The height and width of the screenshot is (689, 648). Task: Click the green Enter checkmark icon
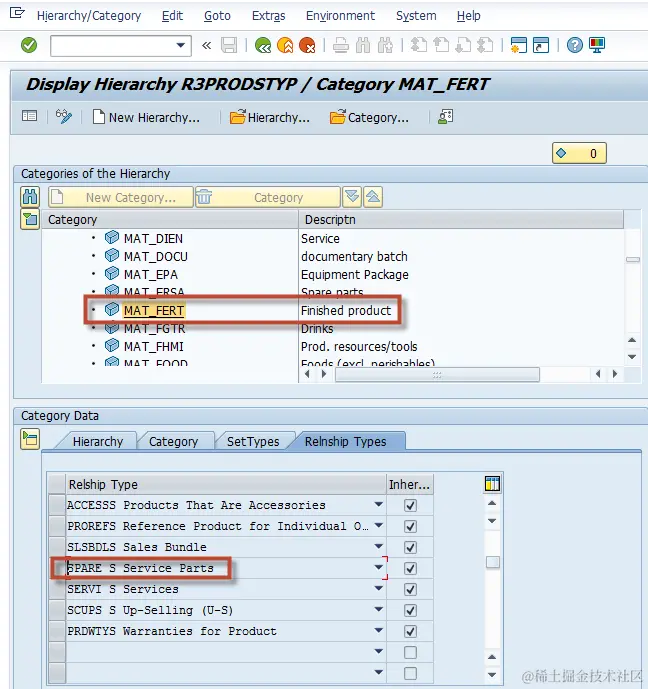pyautogui.click(x=29, y=45)
